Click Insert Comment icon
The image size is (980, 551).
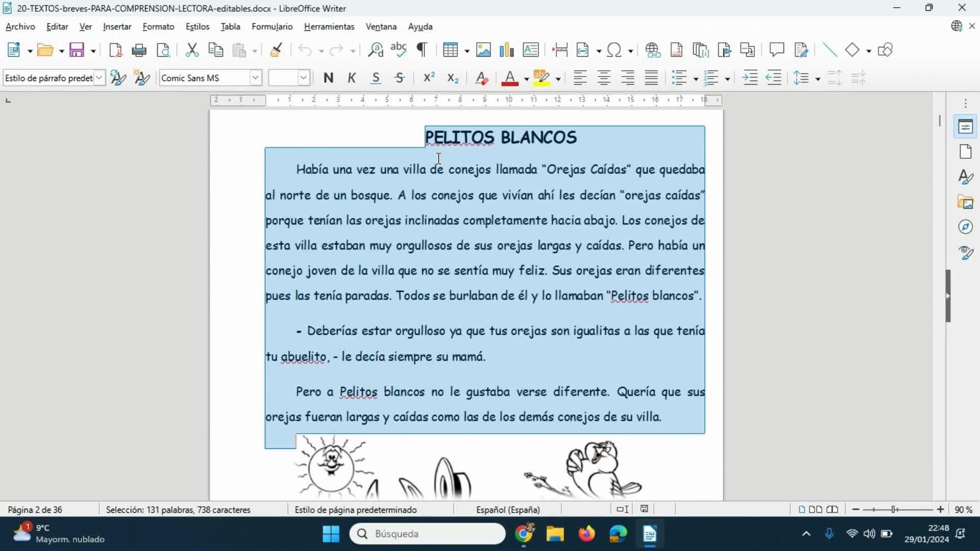(776, 50)
